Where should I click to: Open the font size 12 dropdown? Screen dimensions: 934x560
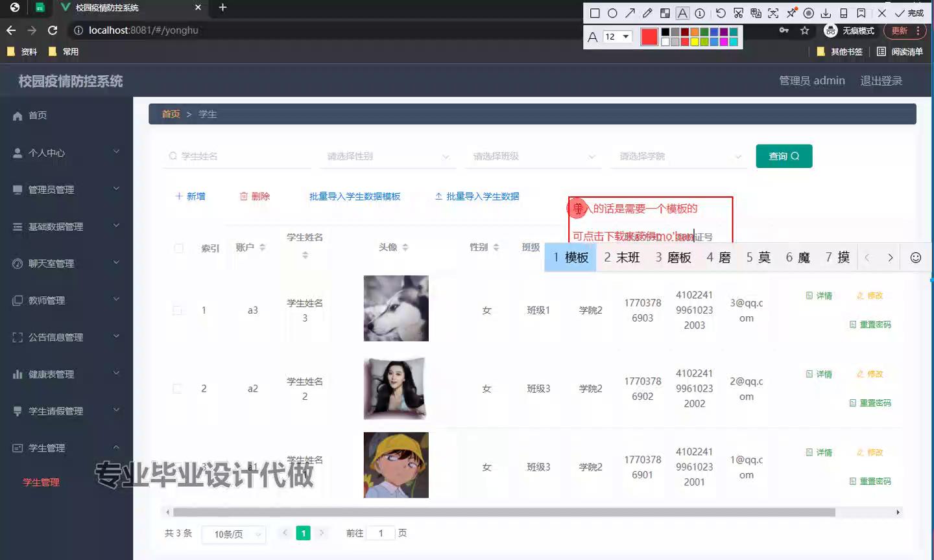(x=617, y=37)
